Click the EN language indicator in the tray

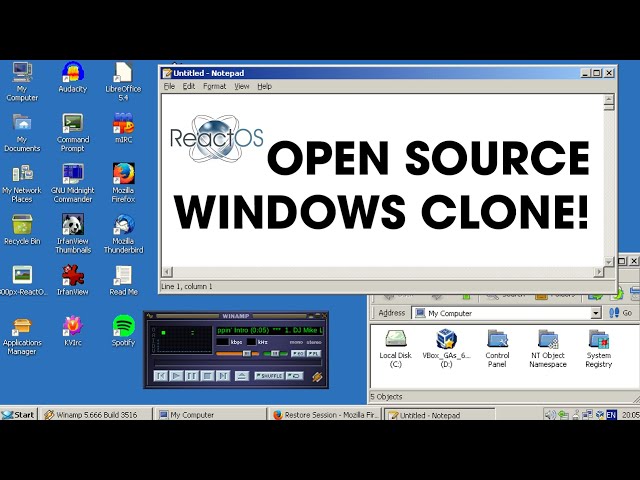(x=611, y=415)
